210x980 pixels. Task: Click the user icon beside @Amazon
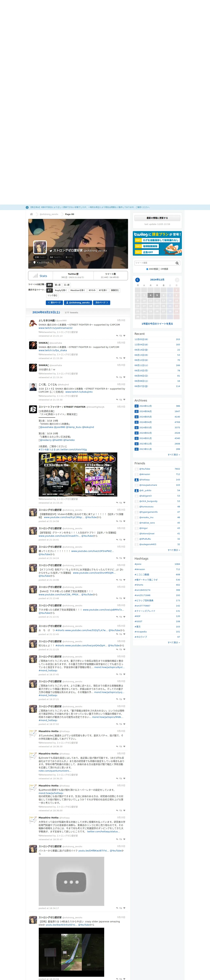click(136, 474)
